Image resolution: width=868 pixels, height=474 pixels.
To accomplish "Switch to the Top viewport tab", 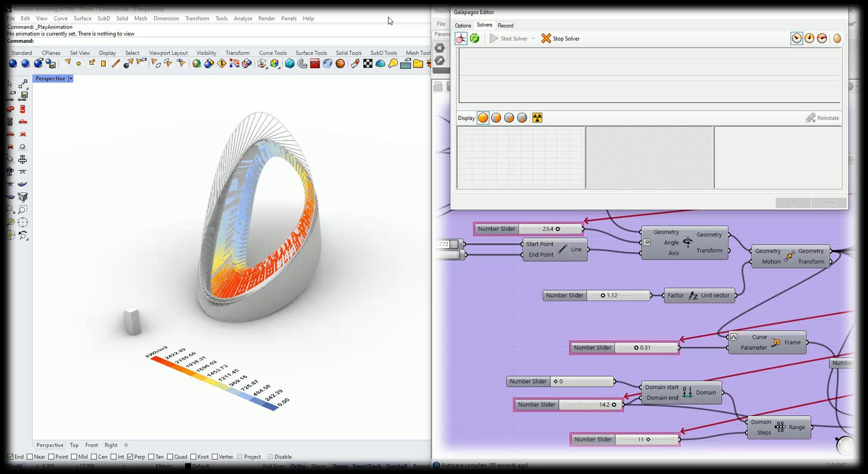I will tap(74, 445).
